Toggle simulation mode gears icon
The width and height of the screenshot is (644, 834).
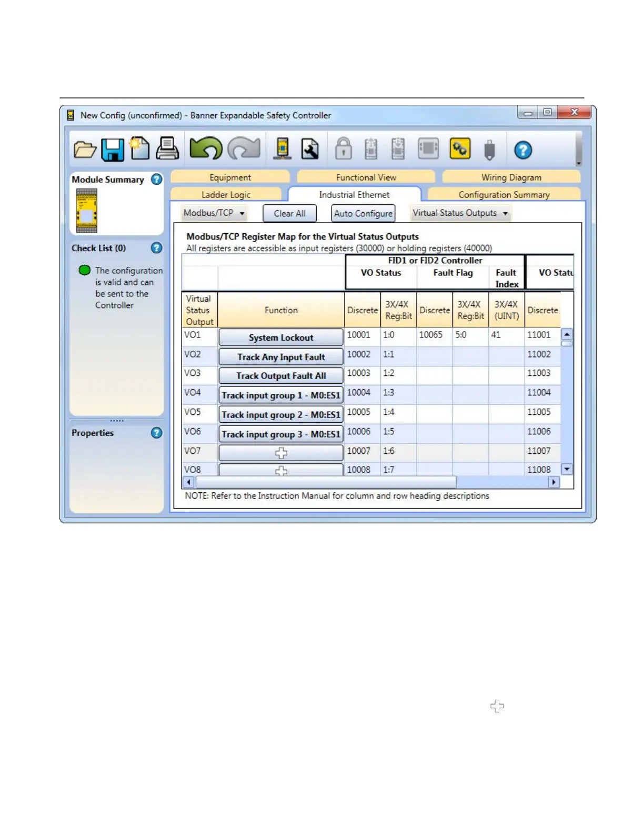click(460, 149)
